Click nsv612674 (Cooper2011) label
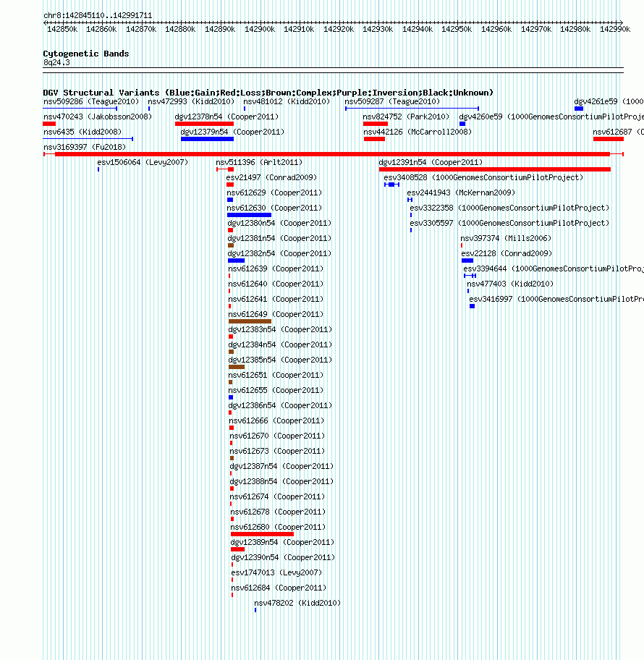Image resolution: width=644 pixels, height=660 pixels. point(277,496)
